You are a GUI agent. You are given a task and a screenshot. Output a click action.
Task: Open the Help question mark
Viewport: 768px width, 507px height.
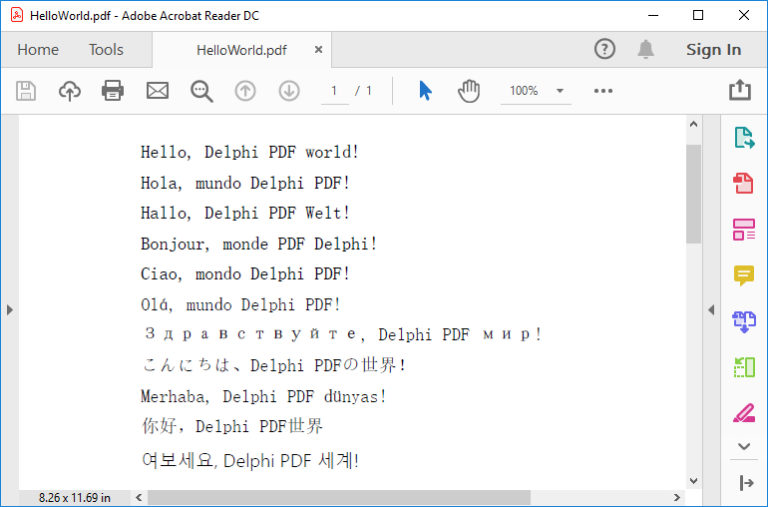(604, 49)
